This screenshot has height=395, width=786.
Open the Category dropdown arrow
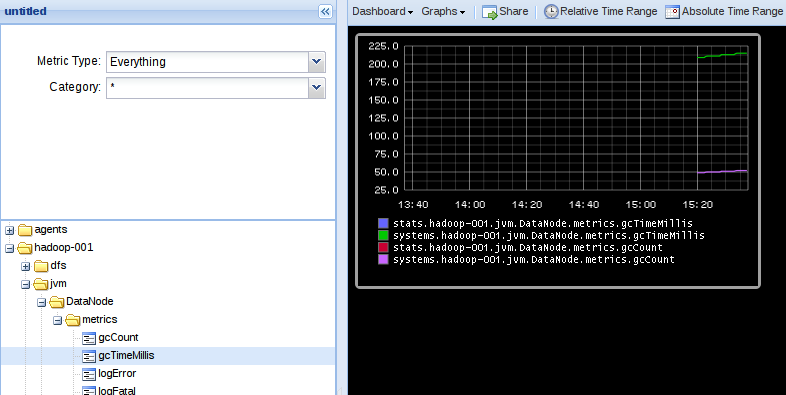(x=316, y=88)
